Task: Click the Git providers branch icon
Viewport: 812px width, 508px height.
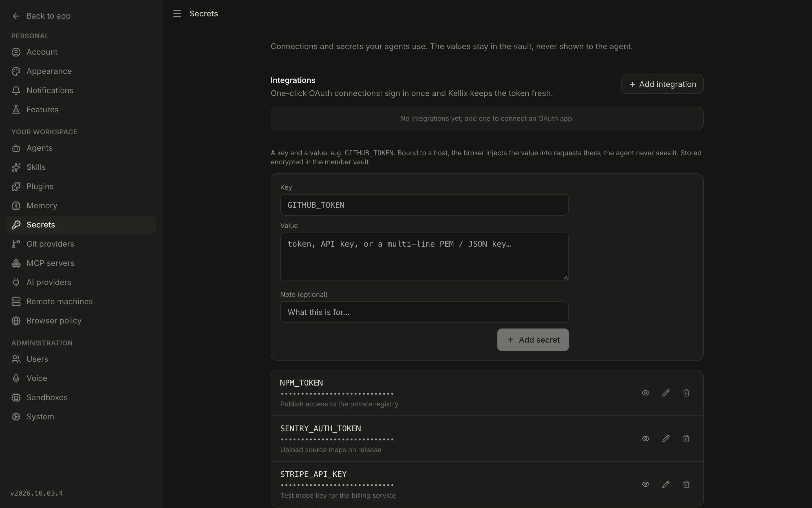Action: tap(16, 244)
